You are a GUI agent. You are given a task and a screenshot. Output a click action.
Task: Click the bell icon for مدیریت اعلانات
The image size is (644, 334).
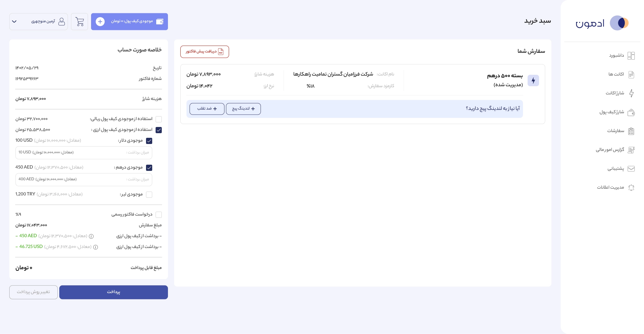(631, 188)
